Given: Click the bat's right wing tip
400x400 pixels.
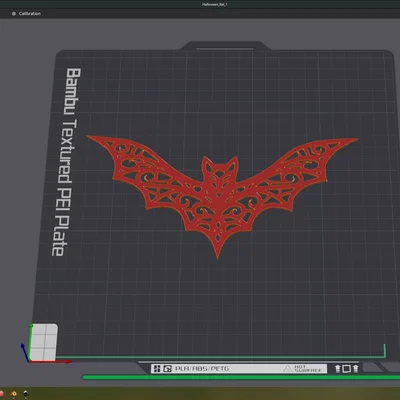Looking at the screenshot, I should click(353, 140).
